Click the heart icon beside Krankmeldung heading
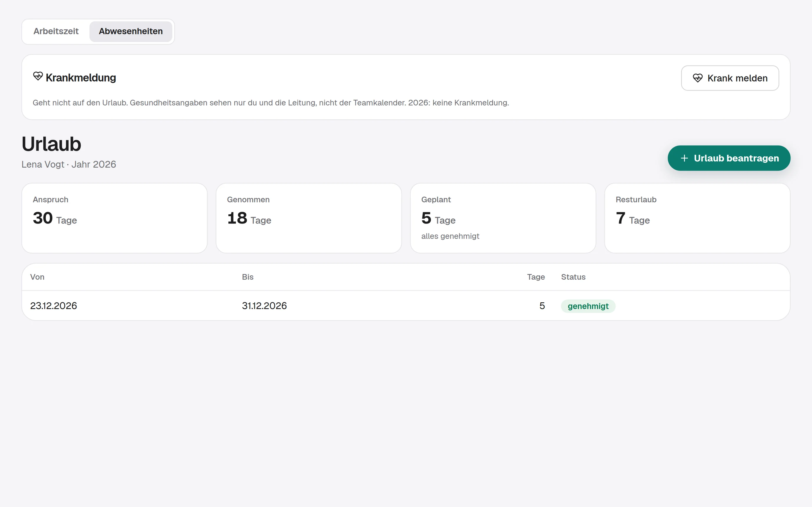Screen dimensions: 812x507 click(38, 76)
